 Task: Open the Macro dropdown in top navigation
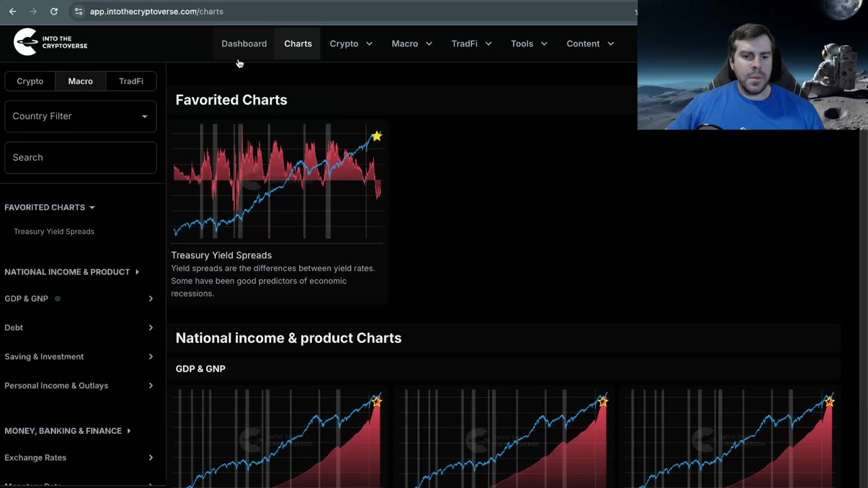pyautogui.click(x=412, y=43)
